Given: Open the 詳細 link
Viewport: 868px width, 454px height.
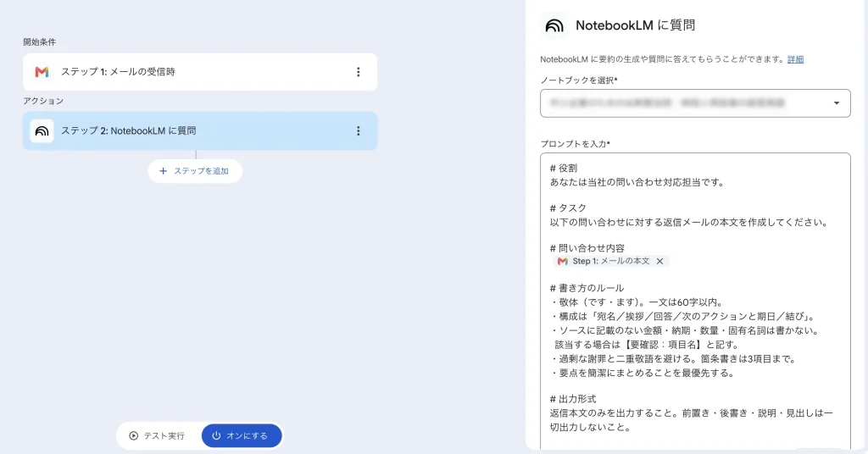Looking at the screenshot, I should click(795, 59).
